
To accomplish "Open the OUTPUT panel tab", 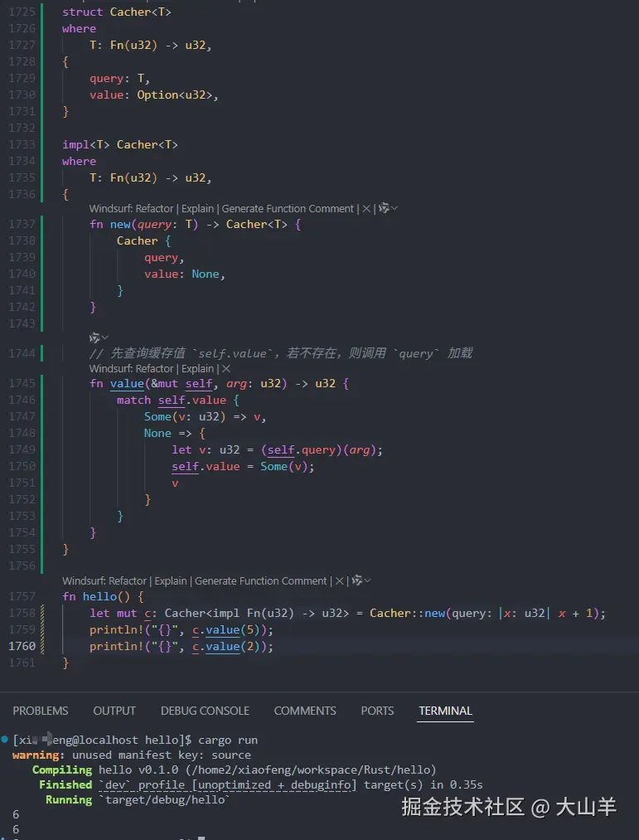I will point(114,711).
